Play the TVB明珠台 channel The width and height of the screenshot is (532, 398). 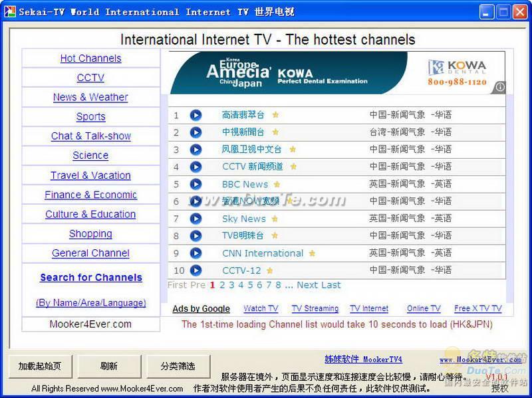coord(196,236)
